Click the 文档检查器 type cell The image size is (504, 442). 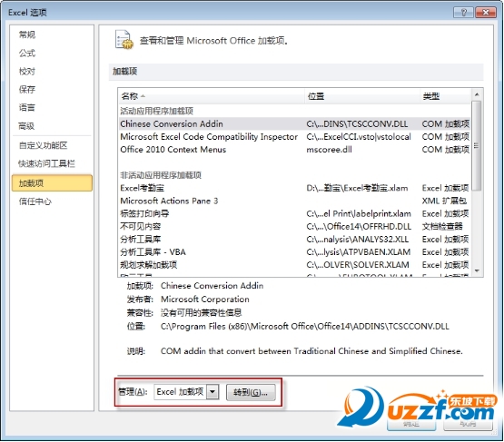tap(442, 227)
